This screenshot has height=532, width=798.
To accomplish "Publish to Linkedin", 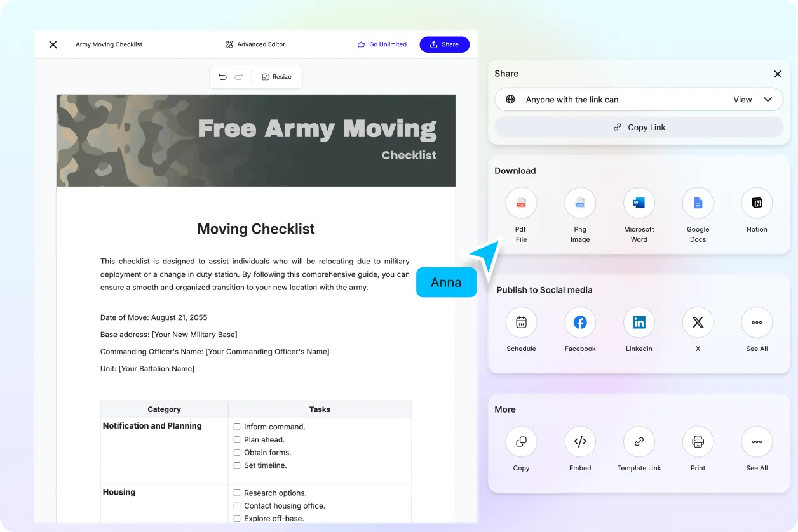I will (639, 323).
